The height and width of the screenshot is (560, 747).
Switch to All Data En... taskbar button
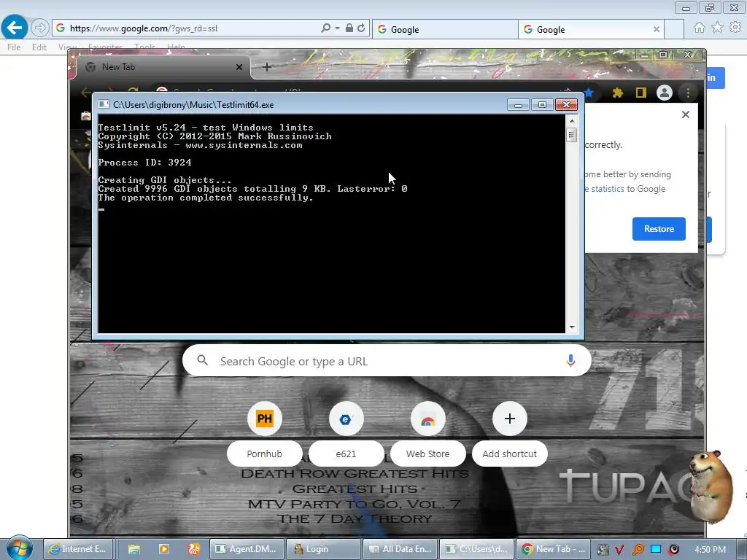pyautogui.click(x=400, y=549)
